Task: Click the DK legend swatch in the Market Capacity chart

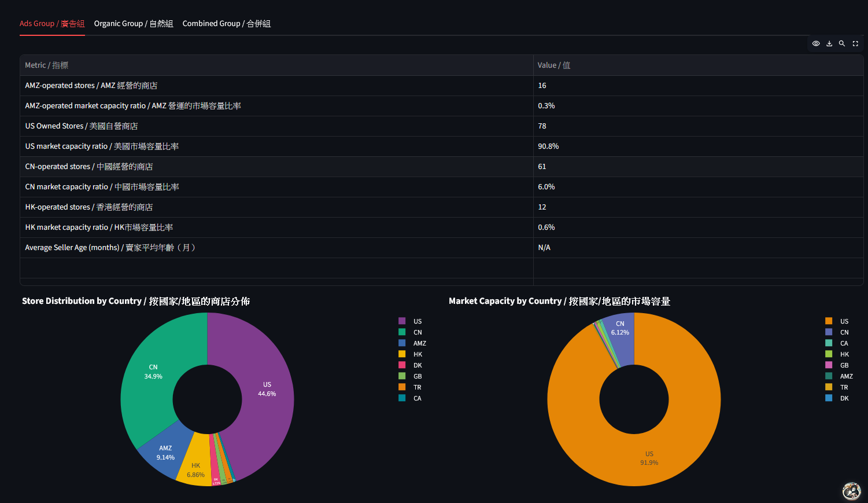Action: (829, 398)
